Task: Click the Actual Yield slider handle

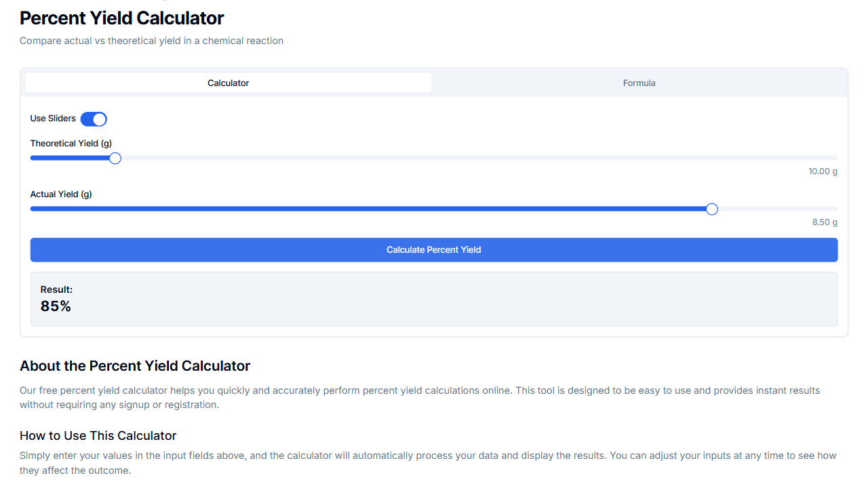Action: click(x=711, y=209)
